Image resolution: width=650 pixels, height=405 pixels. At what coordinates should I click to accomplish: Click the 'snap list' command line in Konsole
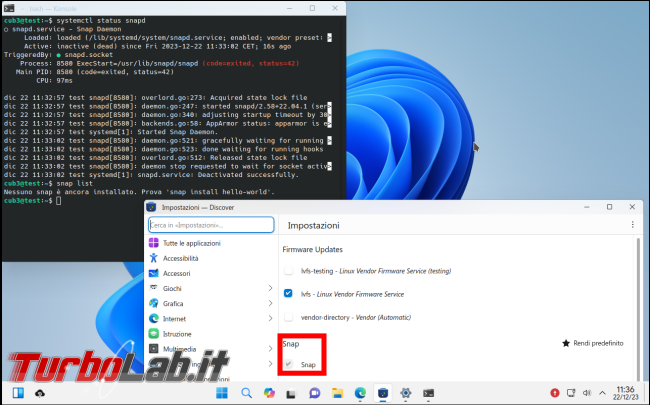75,183
